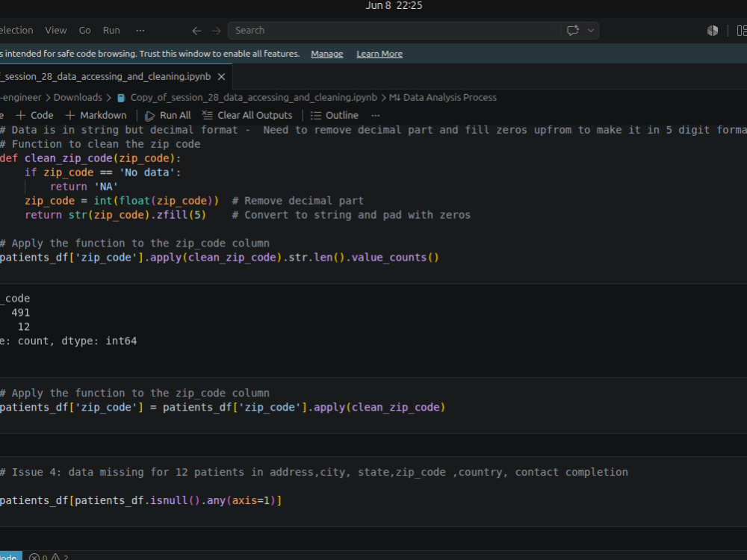The width and height of the screenshot is (747, 560).
Task: Focus the Search command center field
Action: (394, 31)
